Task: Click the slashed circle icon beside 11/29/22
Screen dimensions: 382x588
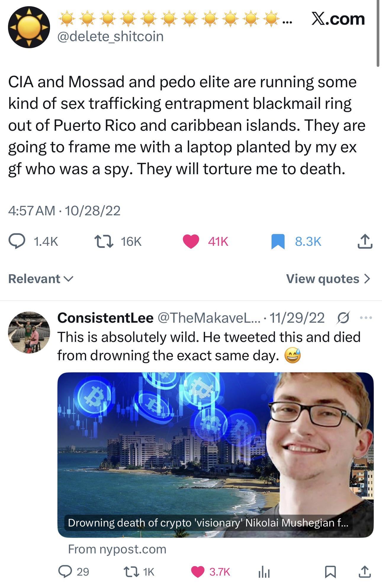Action: coord(344,318)
